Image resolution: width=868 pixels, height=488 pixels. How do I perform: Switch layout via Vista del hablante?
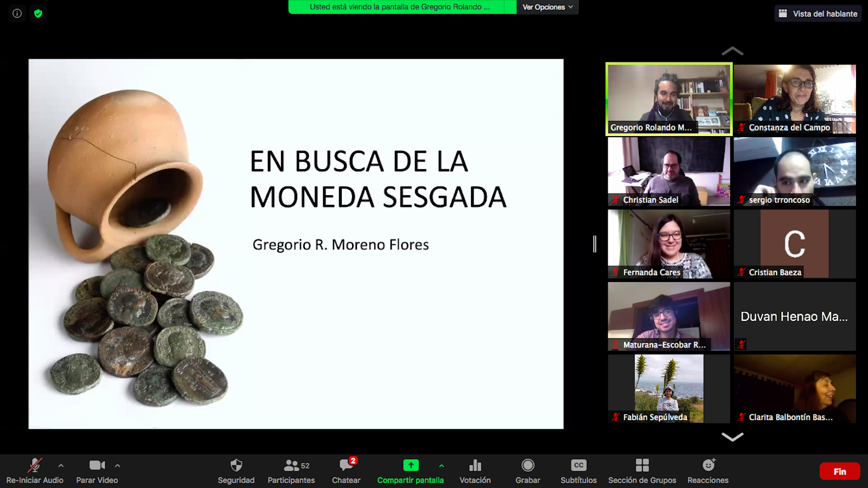(x=818, y=14)
